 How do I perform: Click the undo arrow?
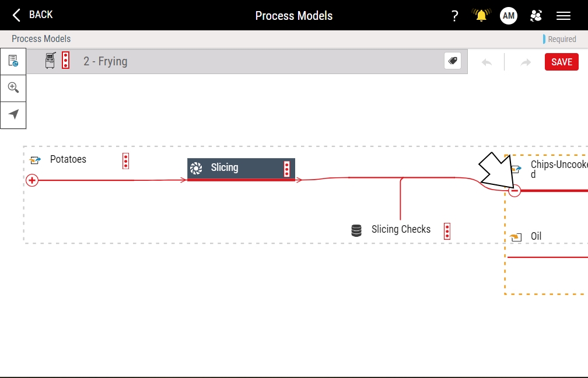(x=487, y=62)
